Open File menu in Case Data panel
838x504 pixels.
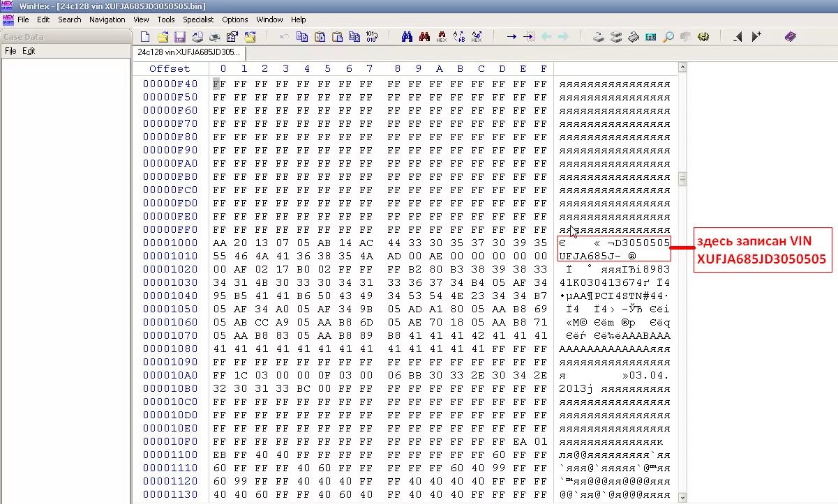[x=10, y=51]
